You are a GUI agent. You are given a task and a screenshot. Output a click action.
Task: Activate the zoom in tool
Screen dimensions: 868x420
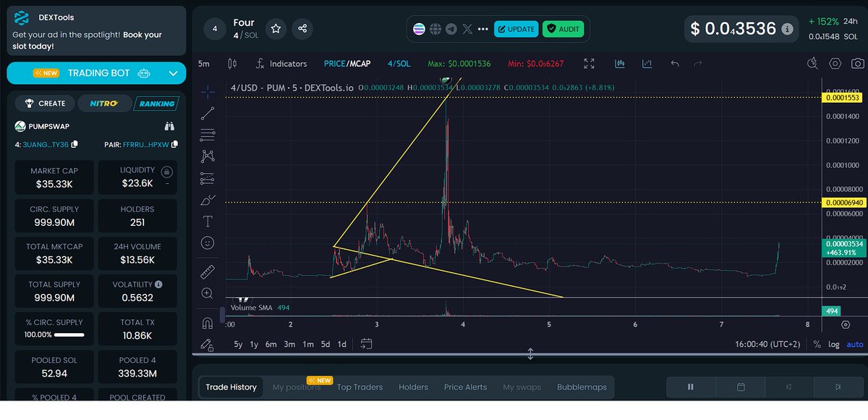pyautogui.click(x=208, y=293)
